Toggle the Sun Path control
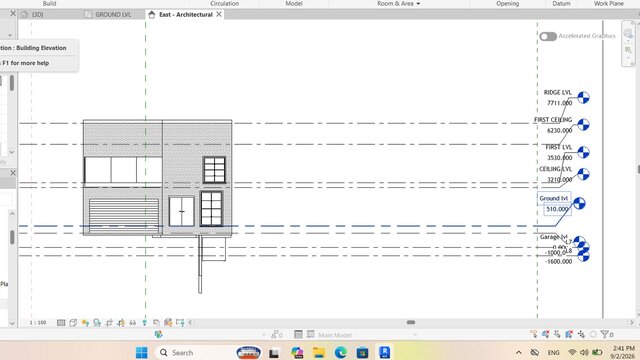Viewport: 640px width, 360px height. [85, 322]
